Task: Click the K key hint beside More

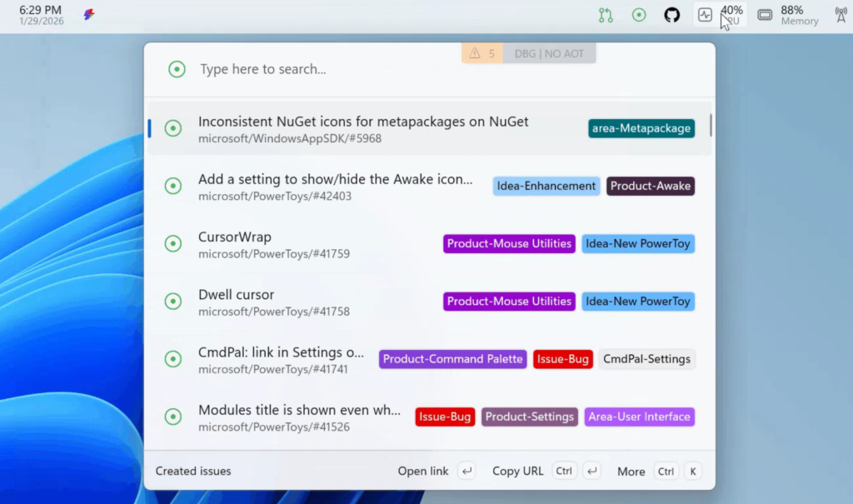Action: (x=692, y=472)
